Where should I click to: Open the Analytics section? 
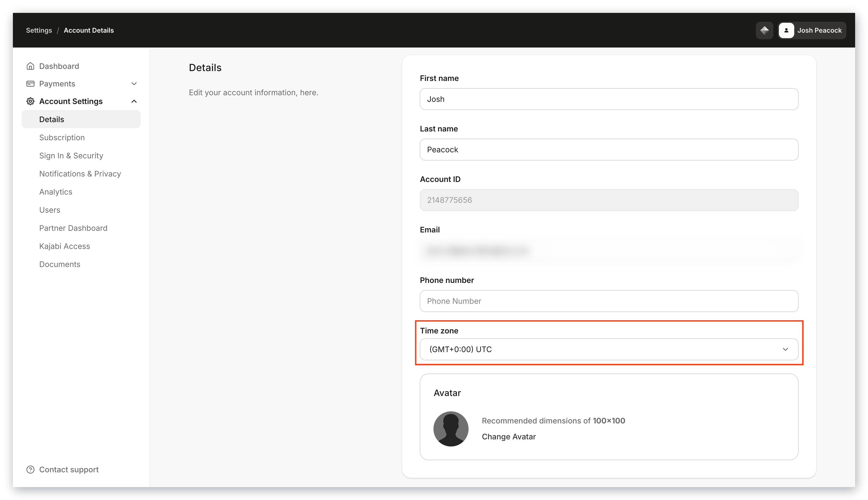point(56,192)
